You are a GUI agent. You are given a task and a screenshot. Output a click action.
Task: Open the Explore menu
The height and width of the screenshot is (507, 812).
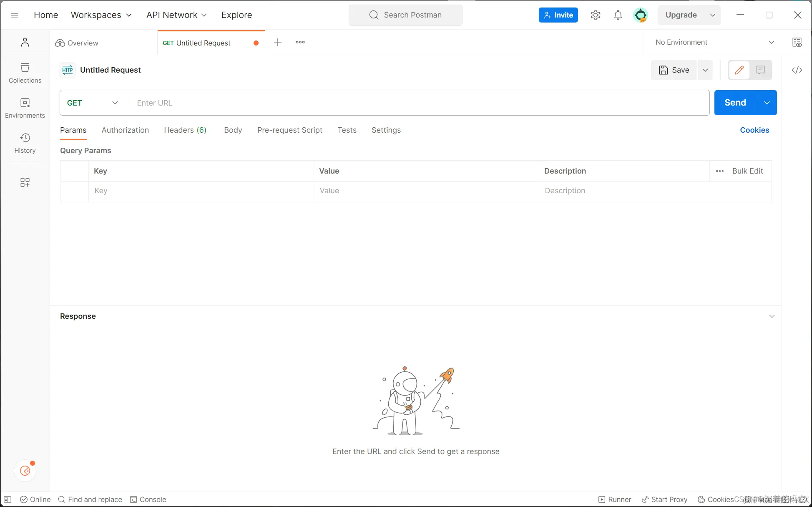236,15
